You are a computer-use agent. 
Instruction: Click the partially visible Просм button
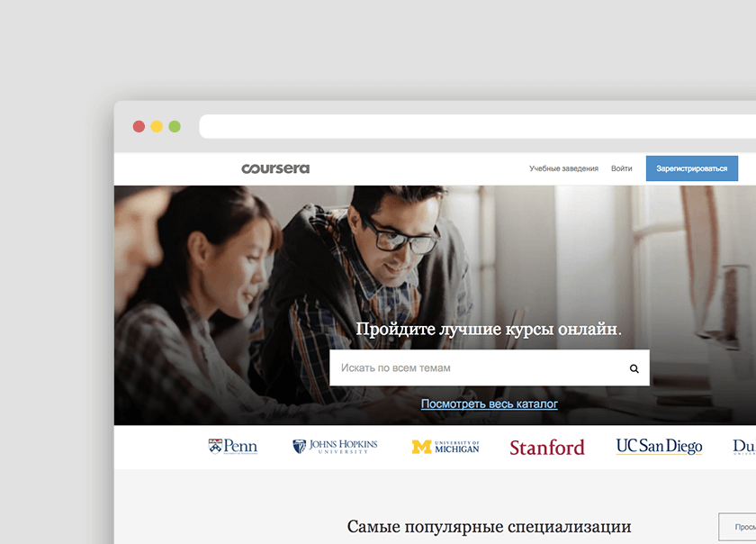pos(737,527)
